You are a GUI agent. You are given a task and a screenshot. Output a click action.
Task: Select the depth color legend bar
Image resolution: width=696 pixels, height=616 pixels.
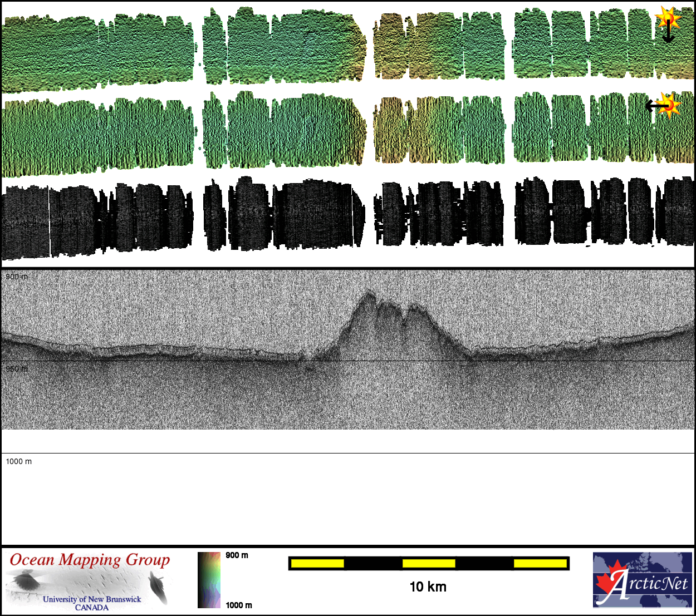[x=209, y=580]
